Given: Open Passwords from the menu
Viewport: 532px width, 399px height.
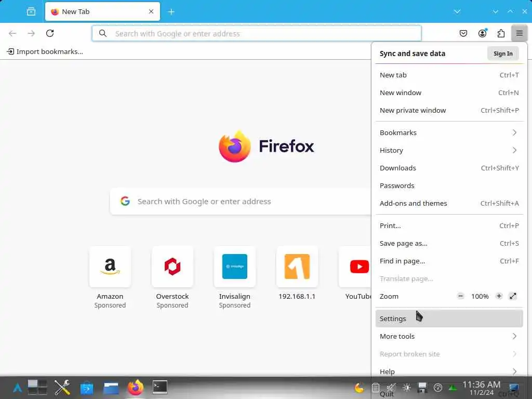Looking at the screenshot, I should pyautogui.click(x=449, y=185).
